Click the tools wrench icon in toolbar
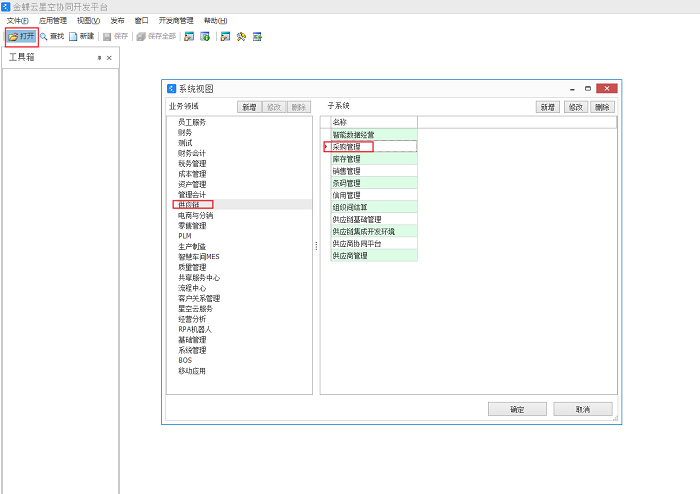 click(x=241, y=36)
